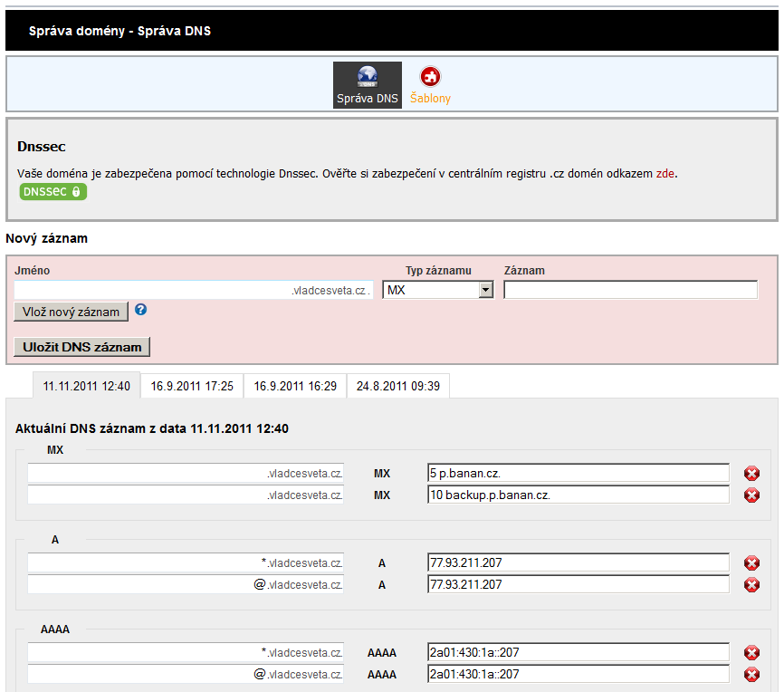Delete the @ AAAA record 2a01:430:1a::207
Image resolution: width=784 pixels, height=692 pixels.
tap(751, 674)
